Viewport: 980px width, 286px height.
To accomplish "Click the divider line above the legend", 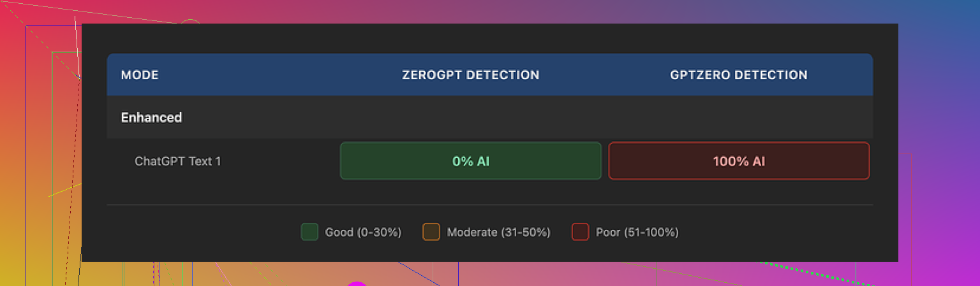I will click(x=489, y=205).
